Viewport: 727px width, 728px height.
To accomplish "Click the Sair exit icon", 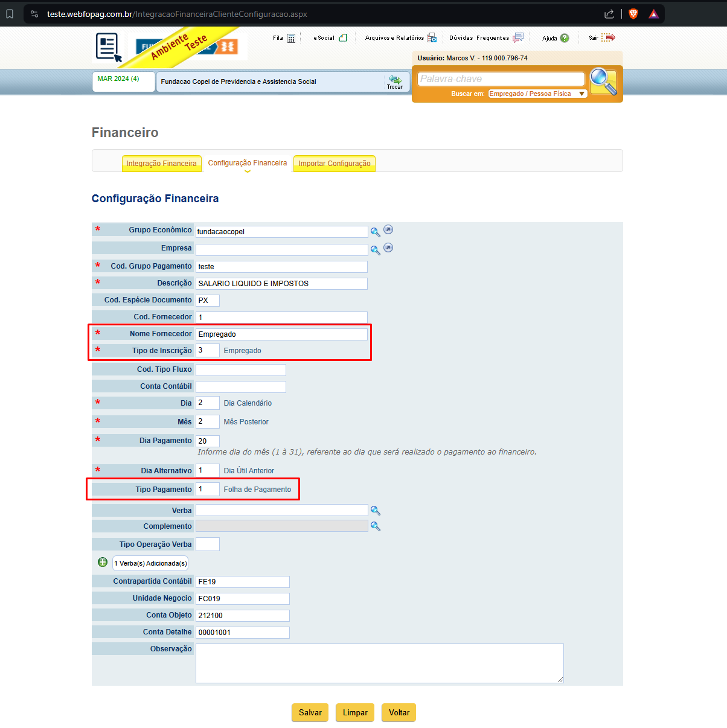I will point(609,37).
